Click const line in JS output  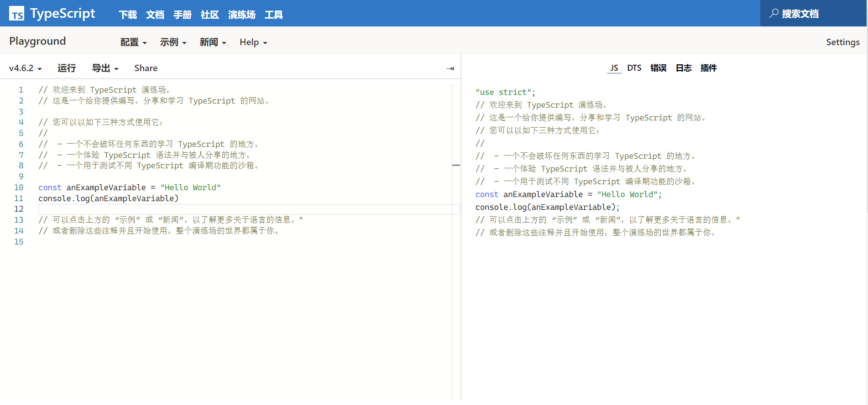coord(569,194)
